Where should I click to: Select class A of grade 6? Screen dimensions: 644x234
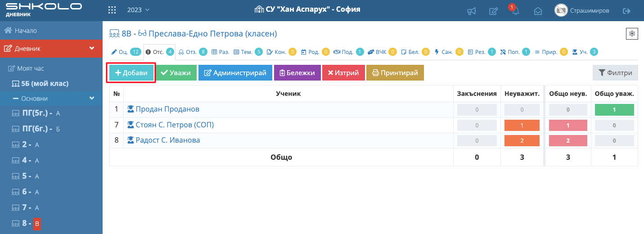click(37, 192)
